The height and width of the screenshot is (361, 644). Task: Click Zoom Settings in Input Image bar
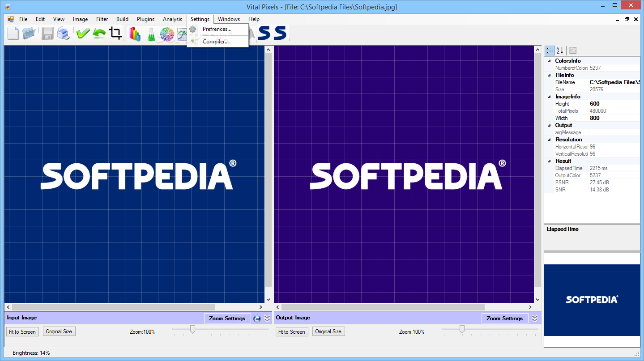tap(227, 319)
